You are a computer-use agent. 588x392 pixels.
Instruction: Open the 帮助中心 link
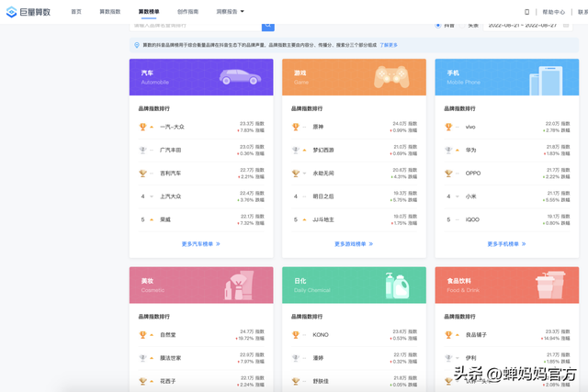pos(553,12)
